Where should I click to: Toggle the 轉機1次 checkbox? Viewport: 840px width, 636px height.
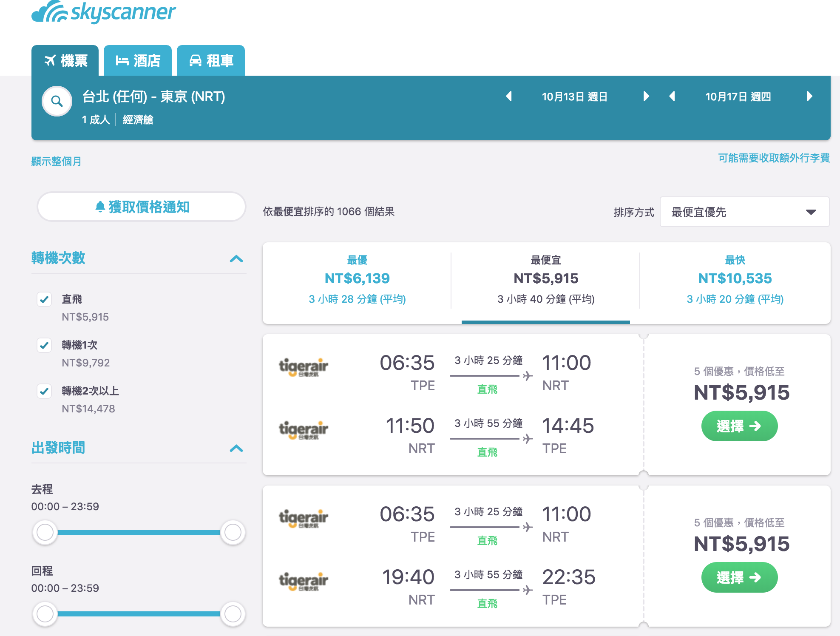point(44,345)
